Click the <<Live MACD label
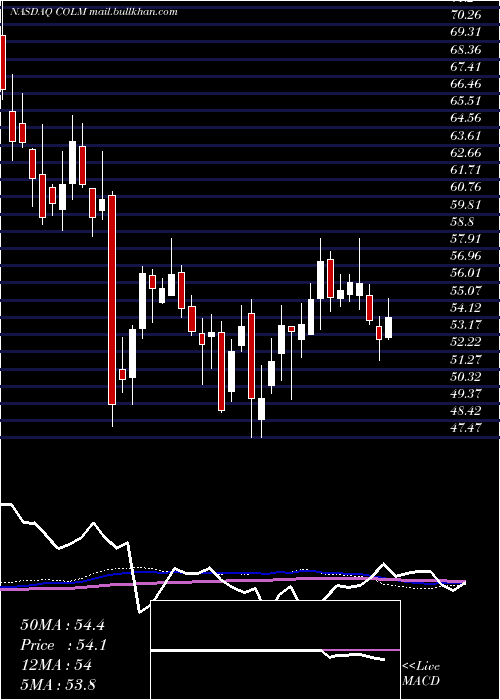The image size is (500, 700). (421, 674)
